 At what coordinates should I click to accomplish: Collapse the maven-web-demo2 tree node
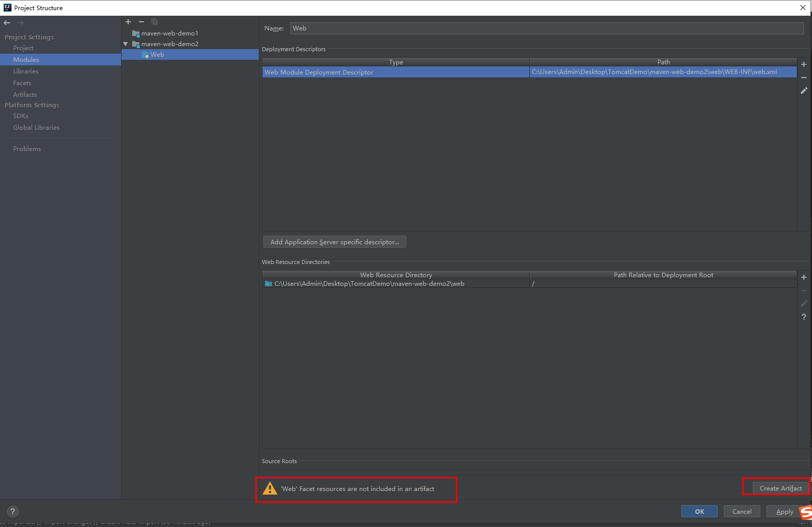[x=126, y=44]
